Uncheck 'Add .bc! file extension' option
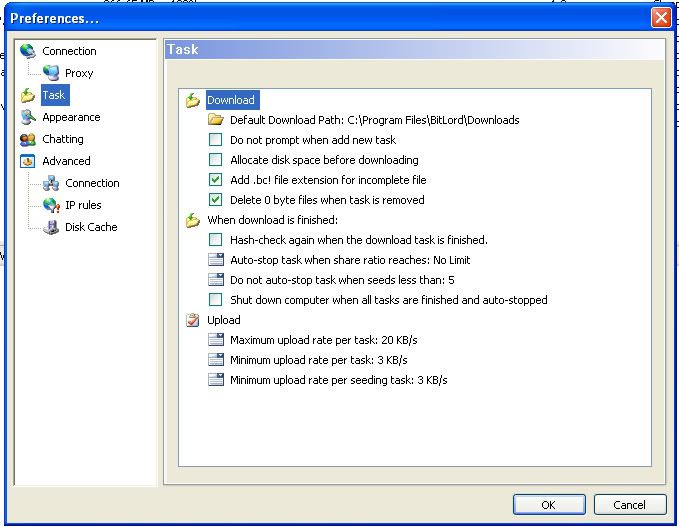This screenshot has height=527, width=679. coord(215,180)
